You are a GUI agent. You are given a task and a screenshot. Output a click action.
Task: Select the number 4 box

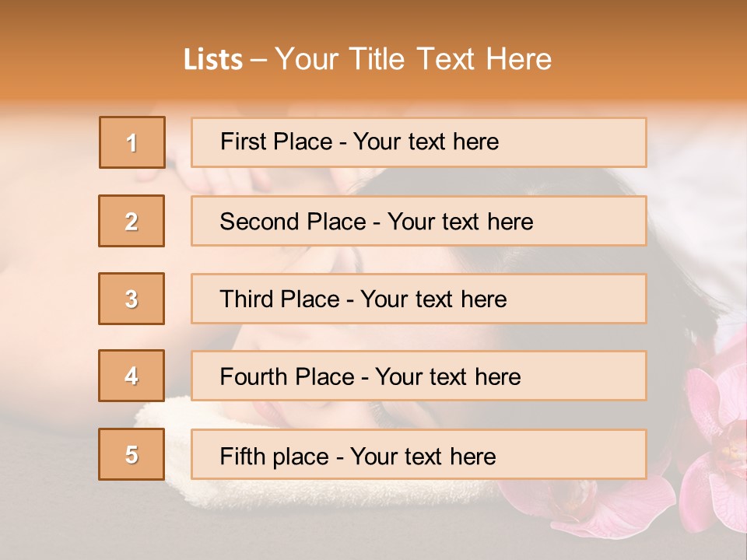(132, 376)
